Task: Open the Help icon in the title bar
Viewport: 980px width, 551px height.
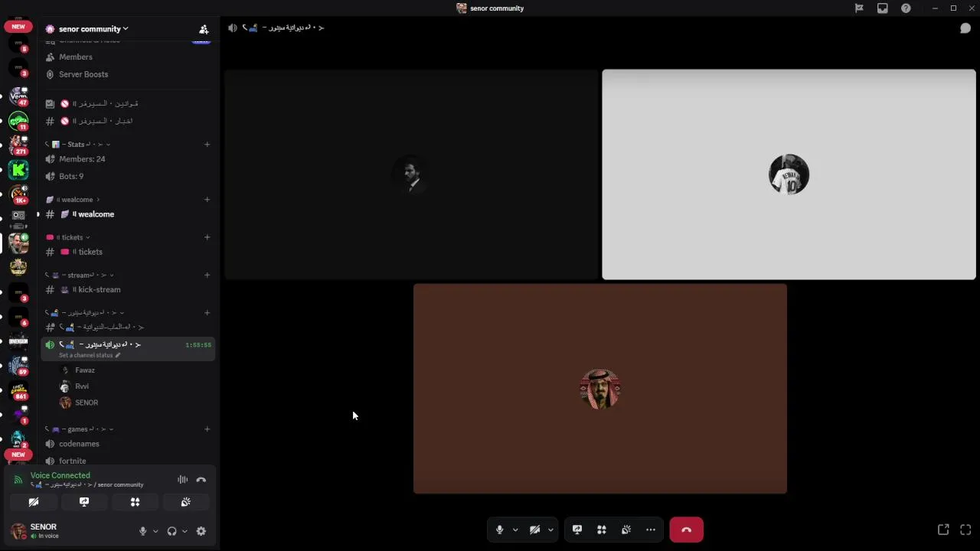Action: pos(906,8)
